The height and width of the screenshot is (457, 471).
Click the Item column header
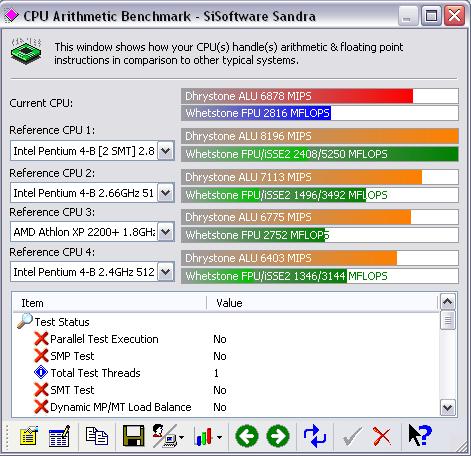(109, 303)
